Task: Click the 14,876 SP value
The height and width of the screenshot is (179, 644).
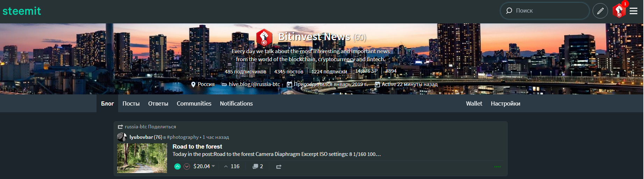Action: pos(366,71)
